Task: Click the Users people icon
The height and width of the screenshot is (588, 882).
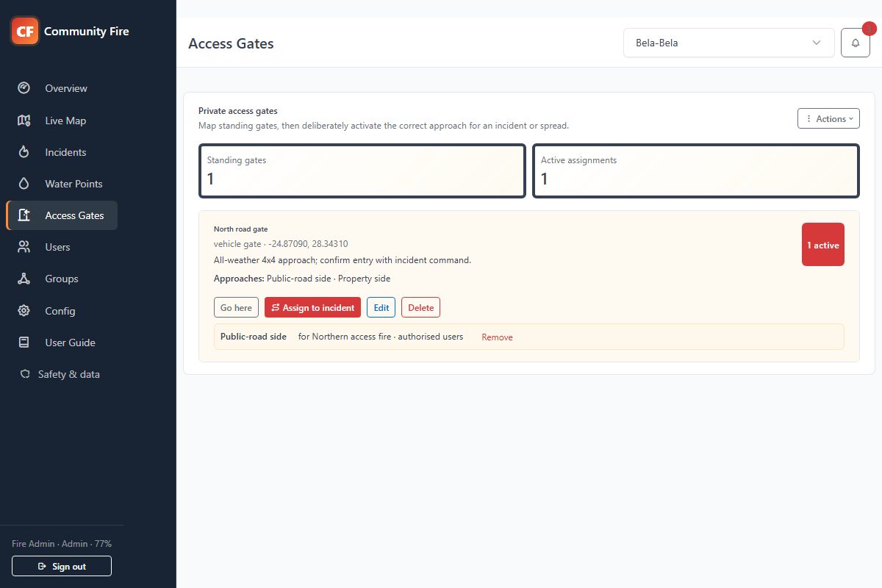Action: [x=24, y=247]
